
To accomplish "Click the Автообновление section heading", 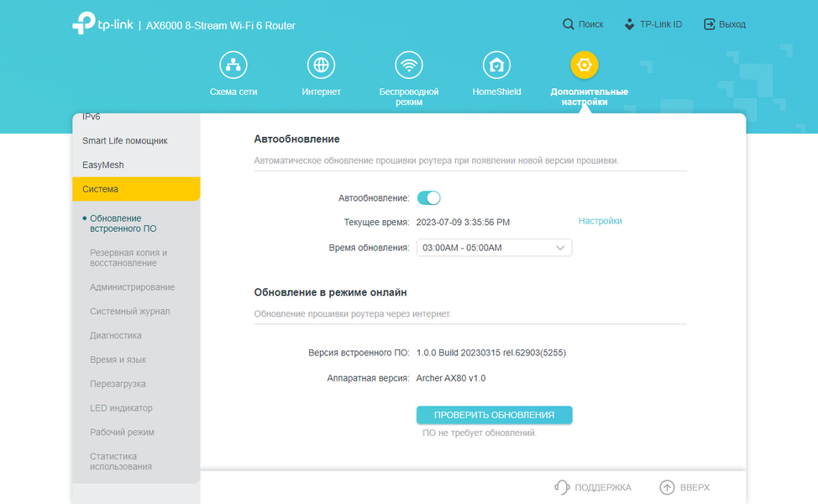I will 296,139.
